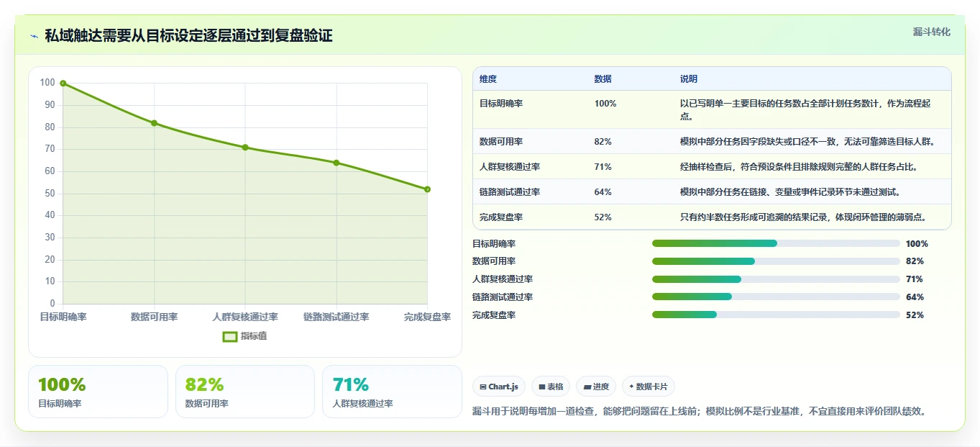The height and width of the screenshot is (447, 980).
Task: Select the 数据卡片 chip
Action: [x=648, y=387]
